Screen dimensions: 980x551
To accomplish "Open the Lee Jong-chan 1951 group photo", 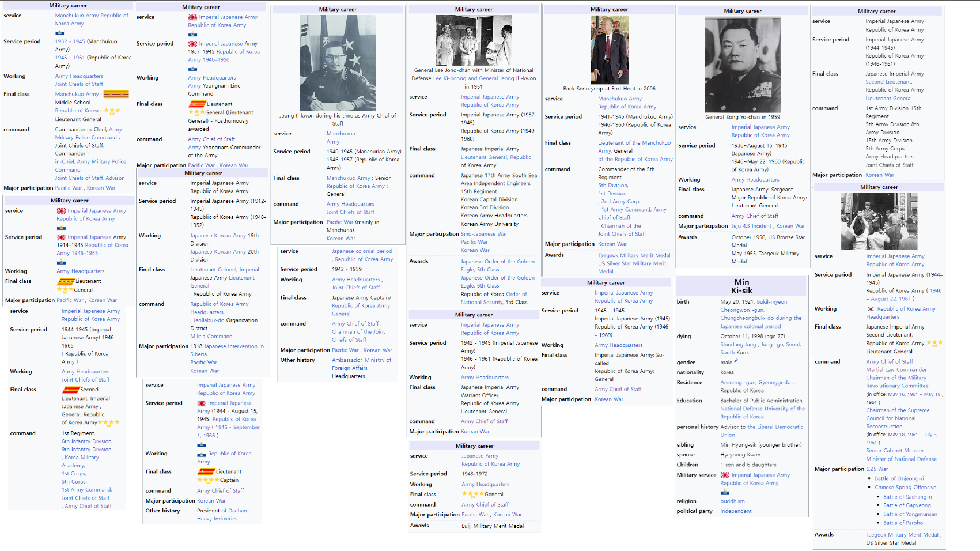I will pos(474,40).
